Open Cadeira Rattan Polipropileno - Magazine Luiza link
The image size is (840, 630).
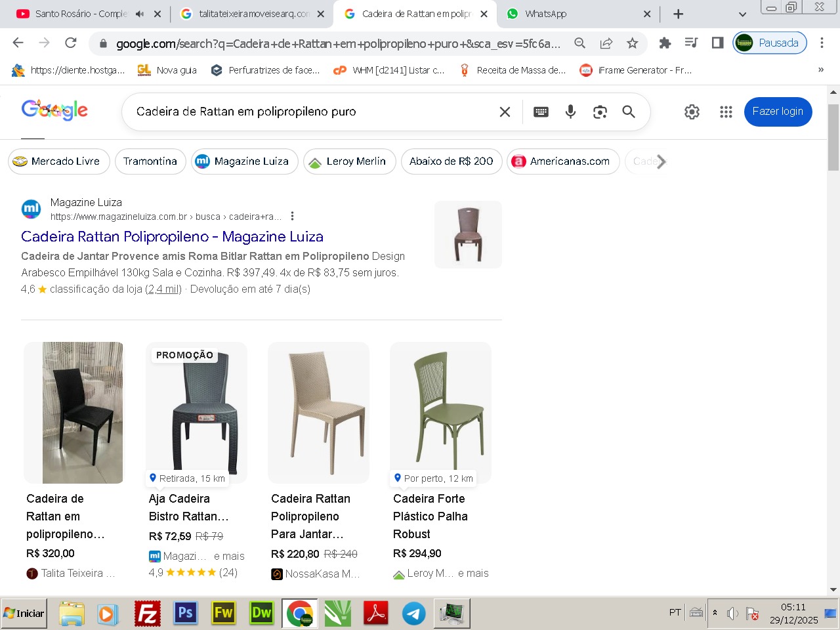click(172, 237)
